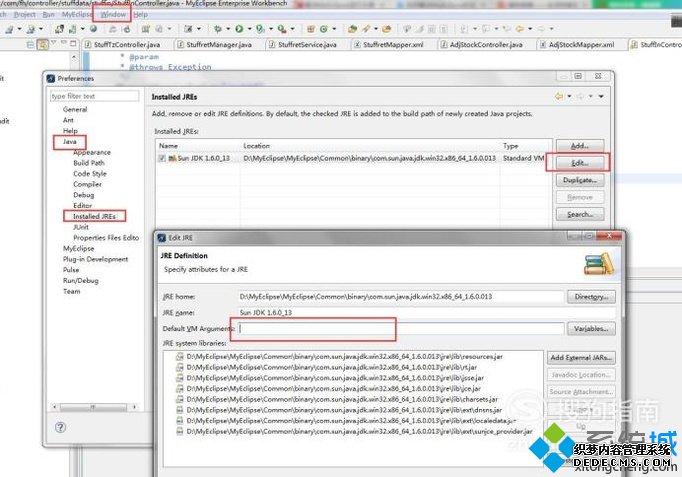Toggle the Sun JDK 1.6.0_13 checkbox
Image resolution: width=682 pixels, height=477 pixels.
(x=162, y=158)
